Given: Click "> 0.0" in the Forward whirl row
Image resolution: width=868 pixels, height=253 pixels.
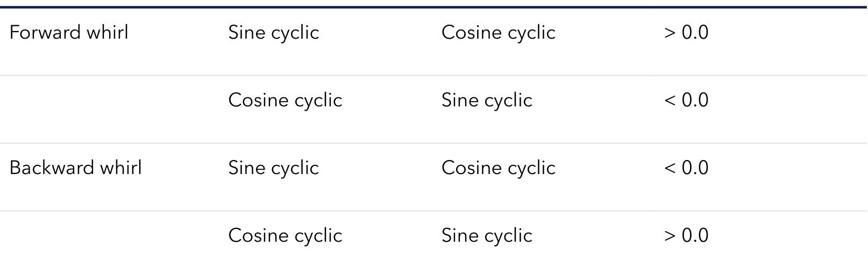Looking at the screenshot, I should [686, 33].
